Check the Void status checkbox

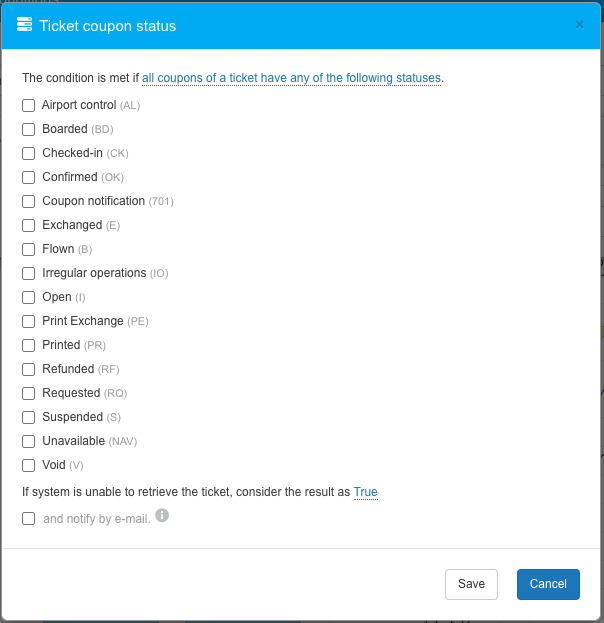point(29,465)
